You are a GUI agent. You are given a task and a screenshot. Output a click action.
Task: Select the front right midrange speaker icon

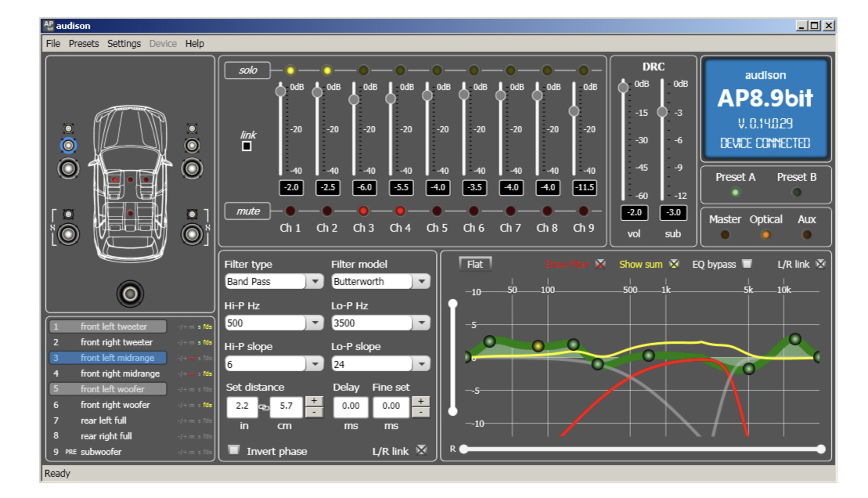click(192, 146)
